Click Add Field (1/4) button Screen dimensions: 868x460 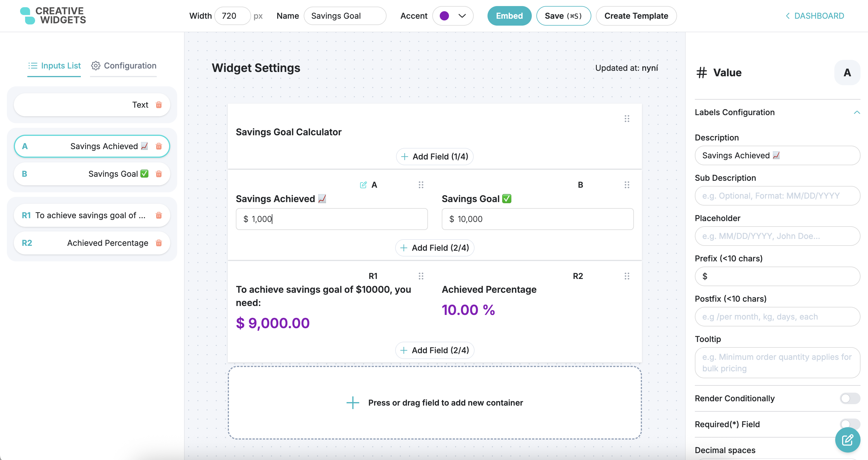coord(435,157)
